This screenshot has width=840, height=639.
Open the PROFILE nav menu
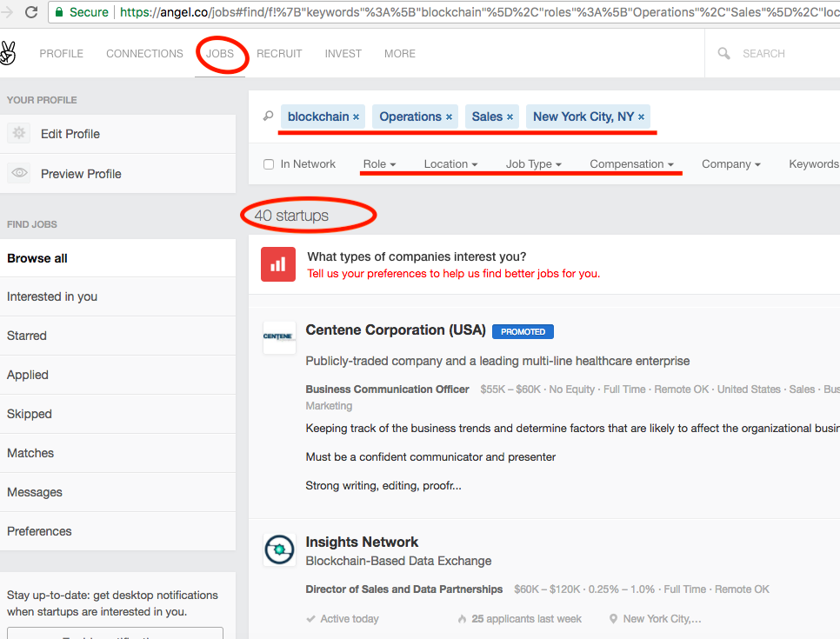pos(62,54)
